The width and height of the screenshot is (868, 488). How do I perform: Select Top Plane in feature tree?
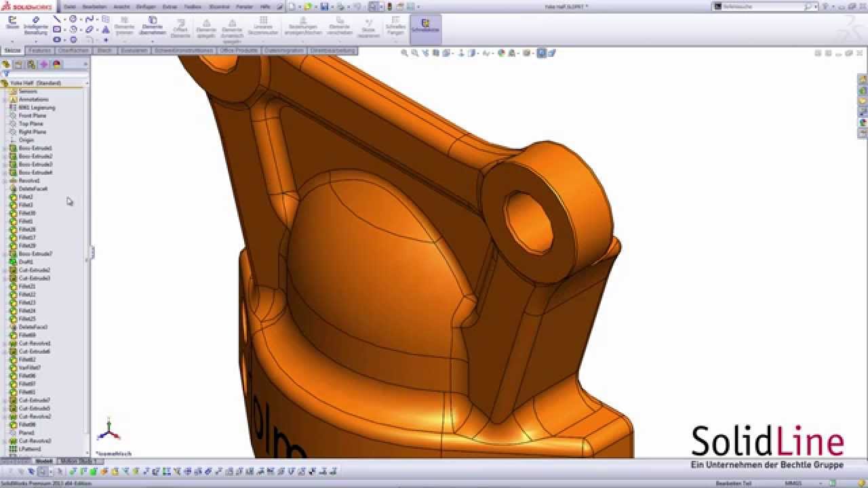point(31,123)
